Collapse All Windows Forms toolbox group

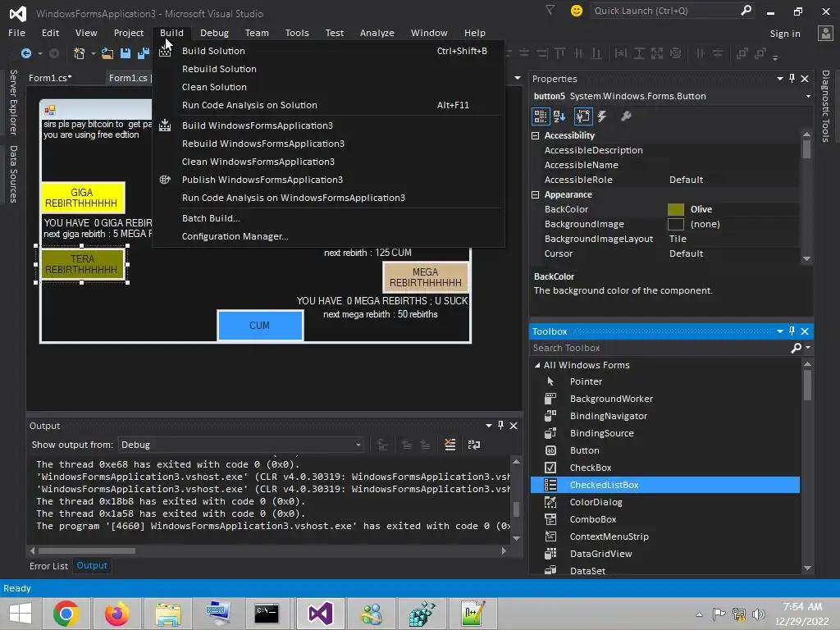537,365
